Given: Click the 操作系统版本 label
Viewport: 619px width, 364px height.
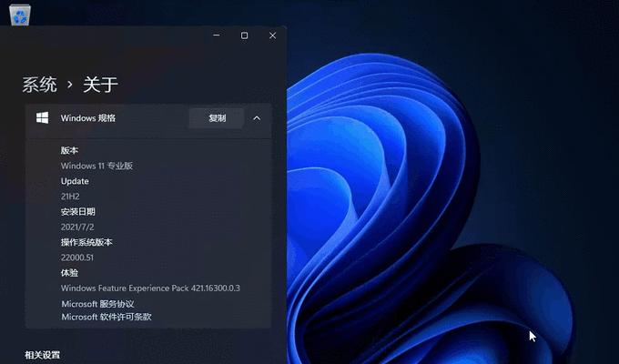Looking at the screenshot, I should (x=86, y=242).
